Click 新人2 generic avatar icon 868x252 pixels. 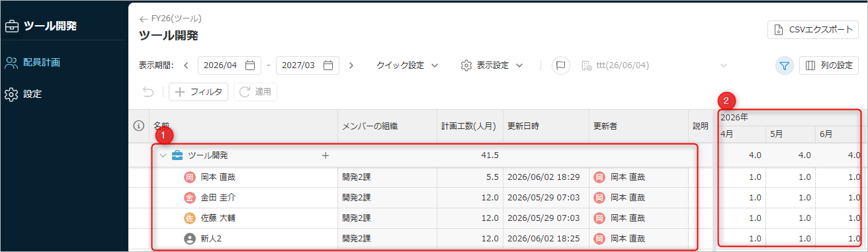pyautogui.click(x=189, y=238)
